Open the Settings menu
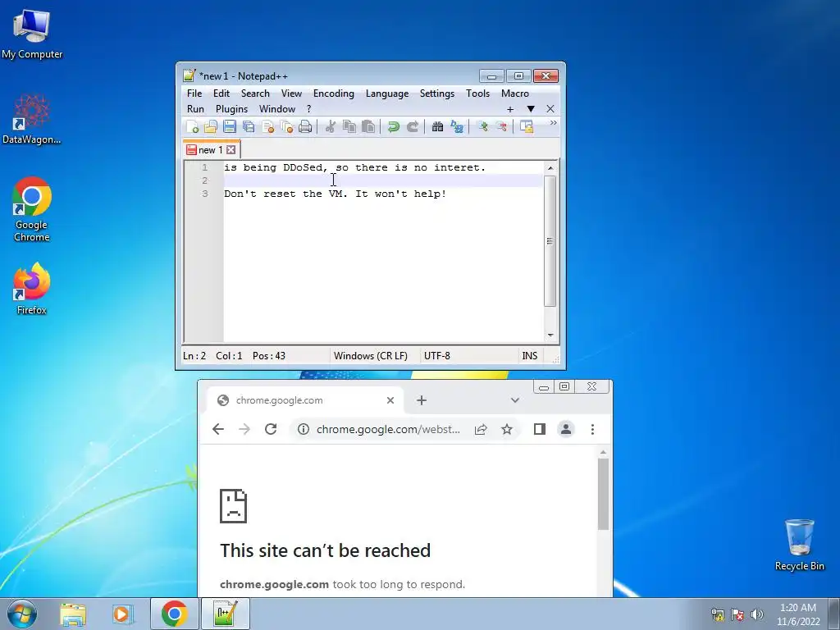The image size is (840, 630). pos(436,94)
